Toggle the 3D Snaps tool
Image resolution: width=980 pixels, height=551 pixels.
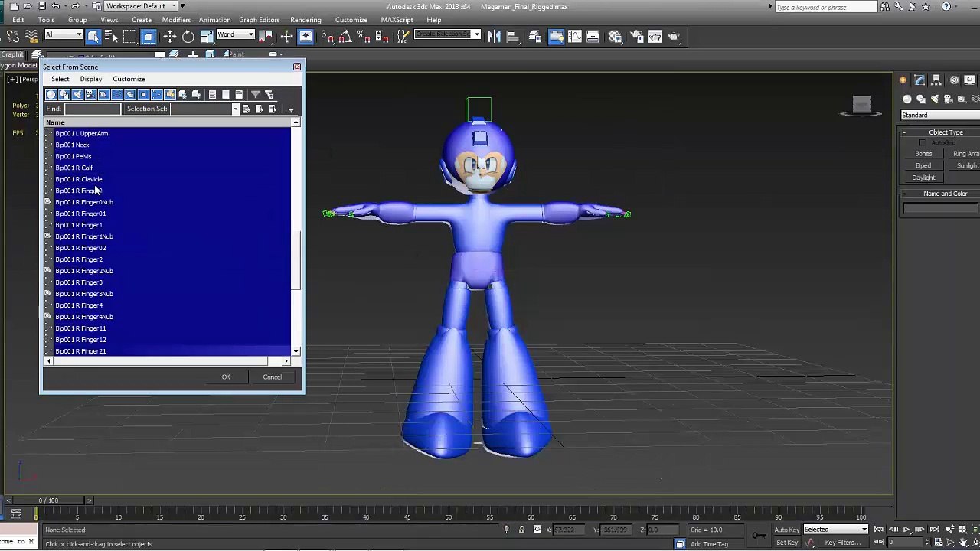click(x=327, y=36)
